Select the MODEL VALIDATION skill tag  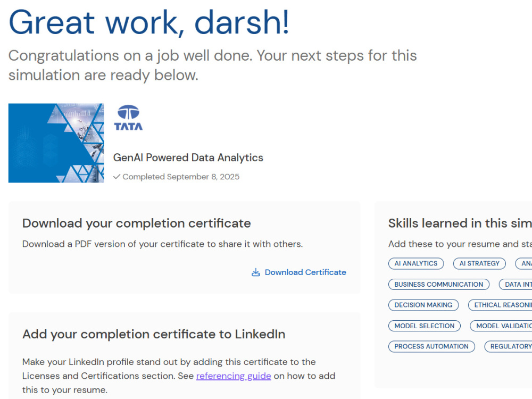pos(501,326)
